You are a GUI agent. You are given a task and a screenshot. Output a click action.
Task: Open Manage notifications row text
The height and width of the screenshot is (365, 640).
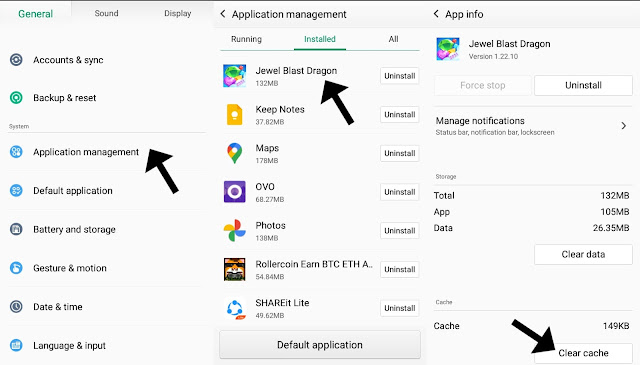pyautogui.click(x=495, y=126)
